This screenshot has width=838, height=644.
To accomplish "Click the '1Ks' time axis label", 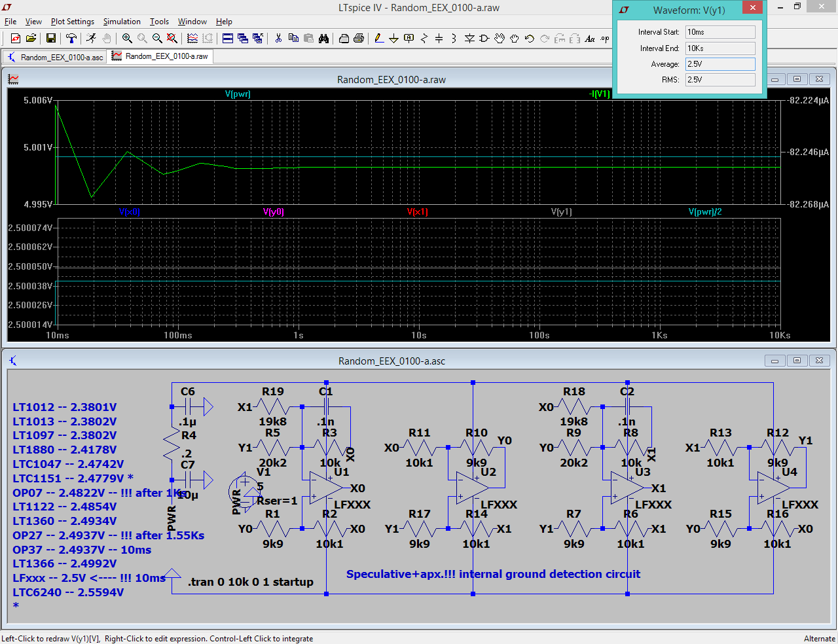I will (x=659, y=335).
